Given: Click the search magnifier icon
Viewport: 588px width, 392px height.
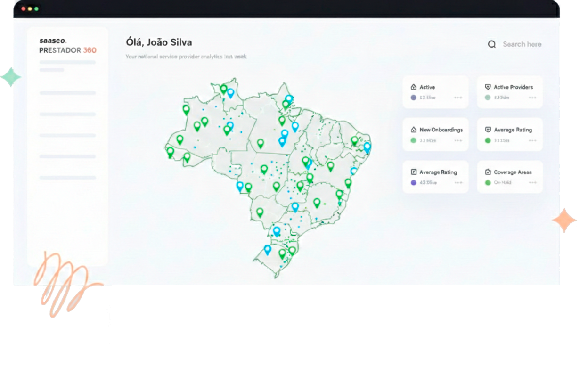Looking at the screenshot, I should tap(491, 44).
